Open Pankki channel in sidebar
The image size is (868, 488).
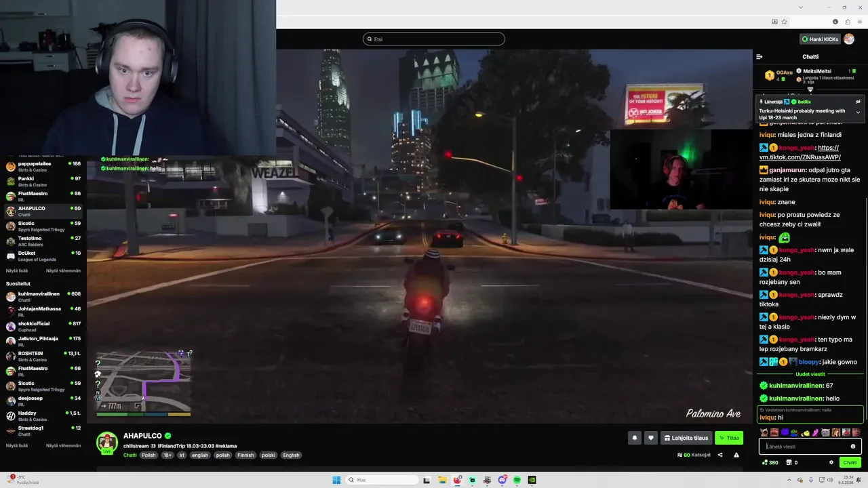point(43,181)
